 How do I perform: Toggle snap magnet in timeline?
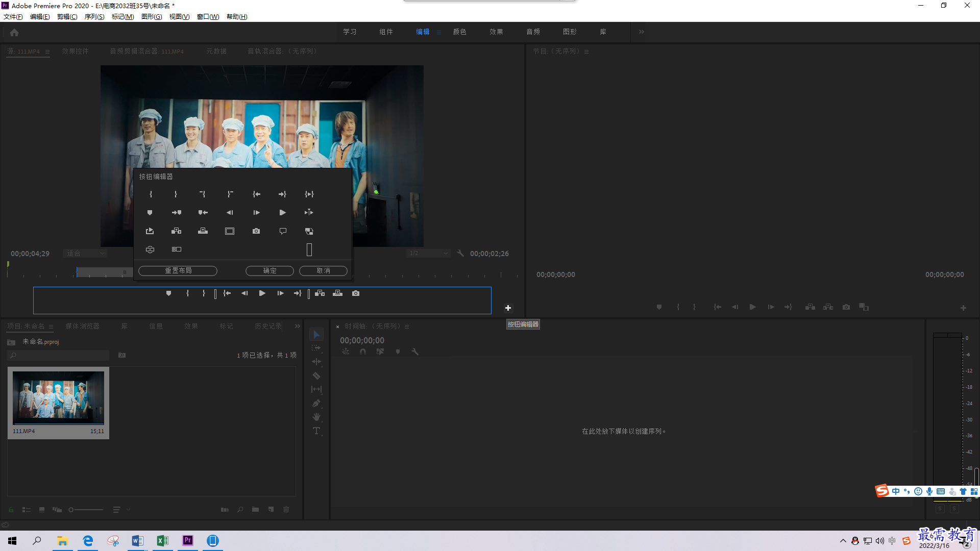click(363, 352)
